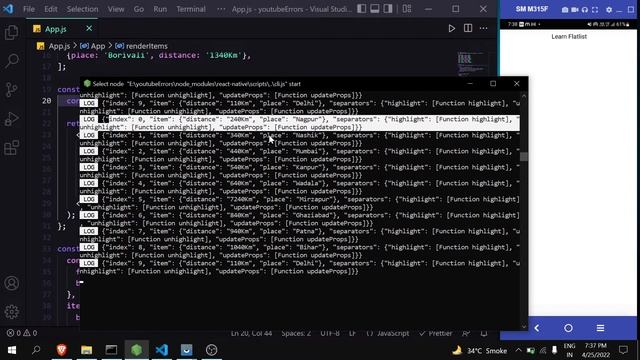The image size is (640, 360).
Task: Launch the Brave browser from taskbar
Action: click(62, 350)
